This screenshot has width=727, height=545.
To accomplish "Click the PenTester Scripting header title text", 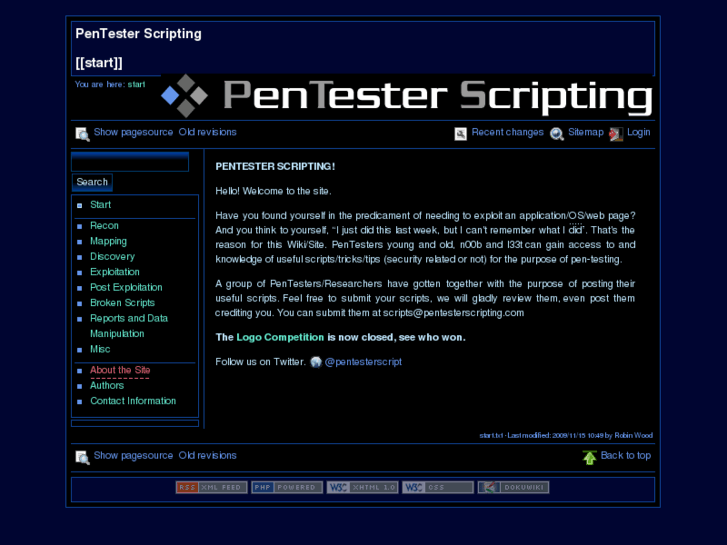I will point(138,33).
